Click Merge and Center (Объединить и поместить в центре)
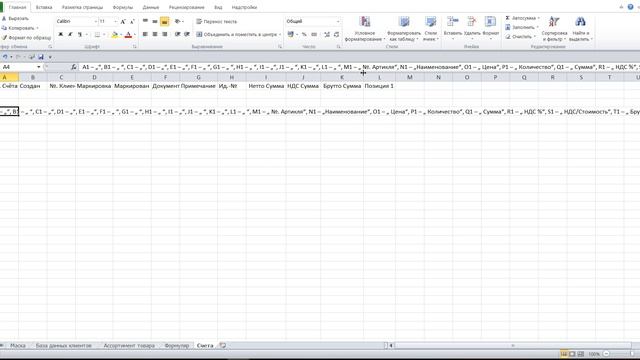This screenshot has width=640, height=360. (x=236, y=34)
